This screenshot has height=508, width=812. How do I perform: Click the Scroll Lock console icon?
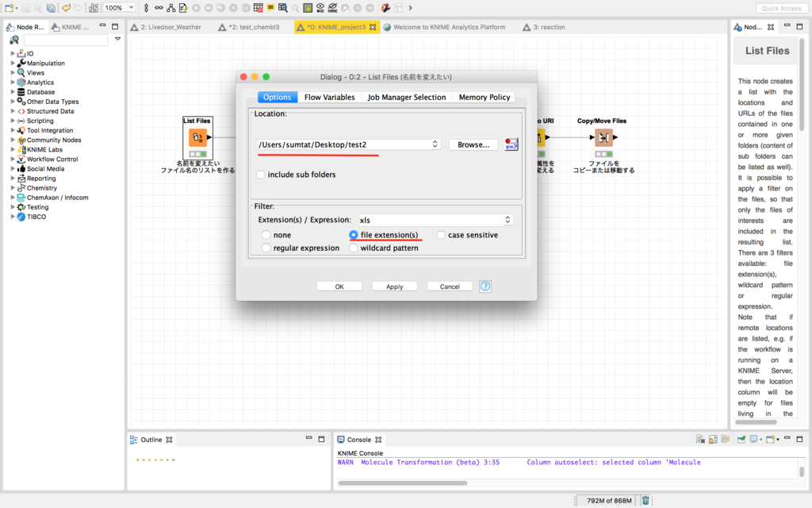[x=713, y=439]
